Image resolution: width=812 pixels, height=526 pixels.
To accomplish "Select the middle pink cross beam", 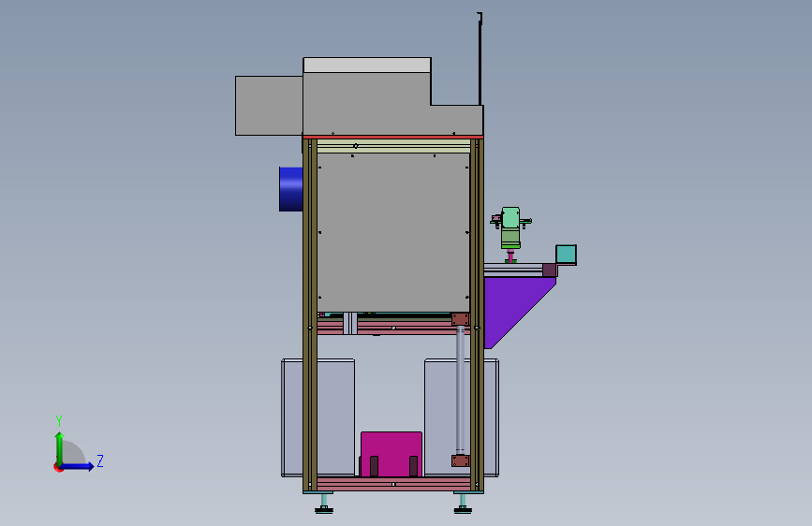I will coord(393,328).
